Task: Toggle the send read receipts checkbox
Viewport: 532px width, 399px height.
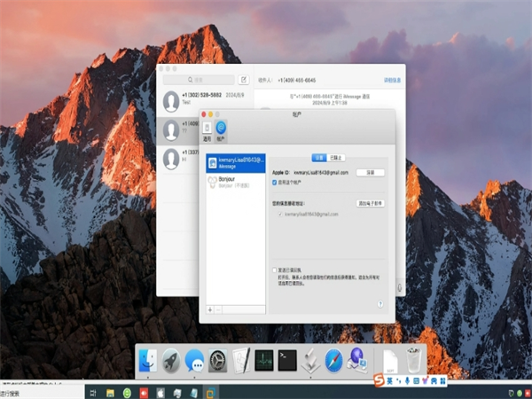Action: point(274,269)
